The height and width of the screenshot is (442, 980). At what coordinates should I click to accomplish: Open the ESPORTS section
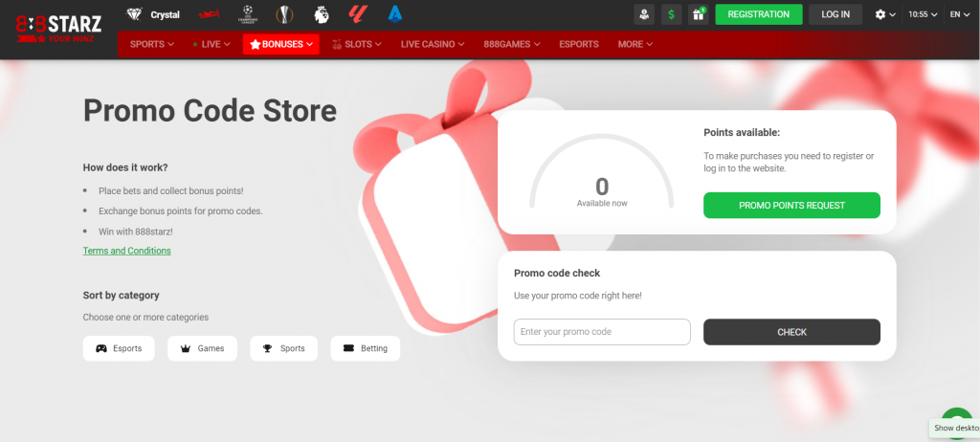(x=579, y=44)
